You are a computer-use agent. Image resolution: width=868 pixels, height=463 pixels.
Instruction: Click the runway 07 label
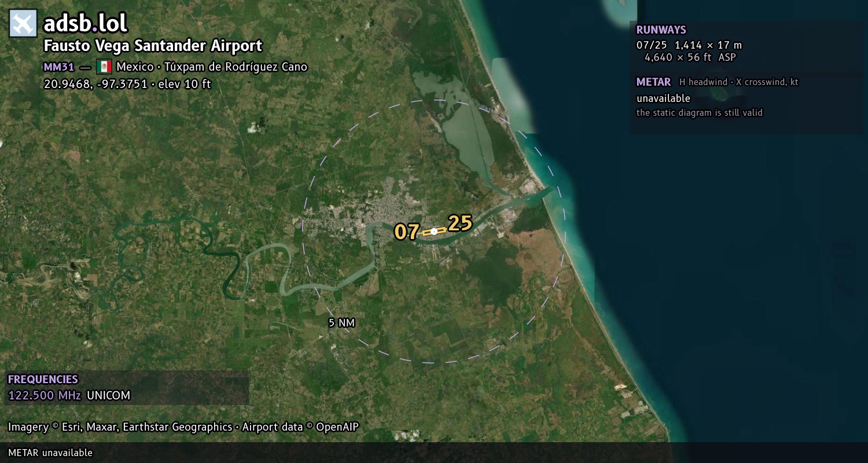click(407, 232)
